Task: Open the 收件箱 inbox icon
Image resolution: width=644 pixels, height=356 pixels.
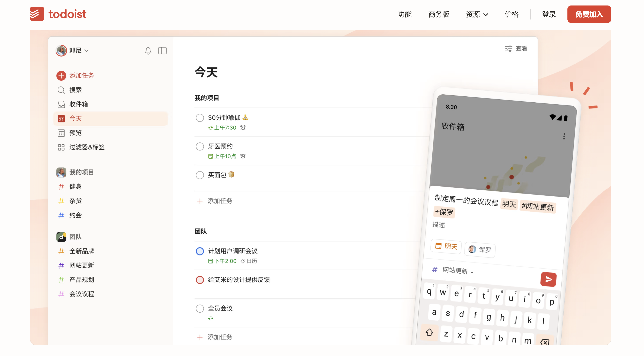Action: (x=61, y=104)
